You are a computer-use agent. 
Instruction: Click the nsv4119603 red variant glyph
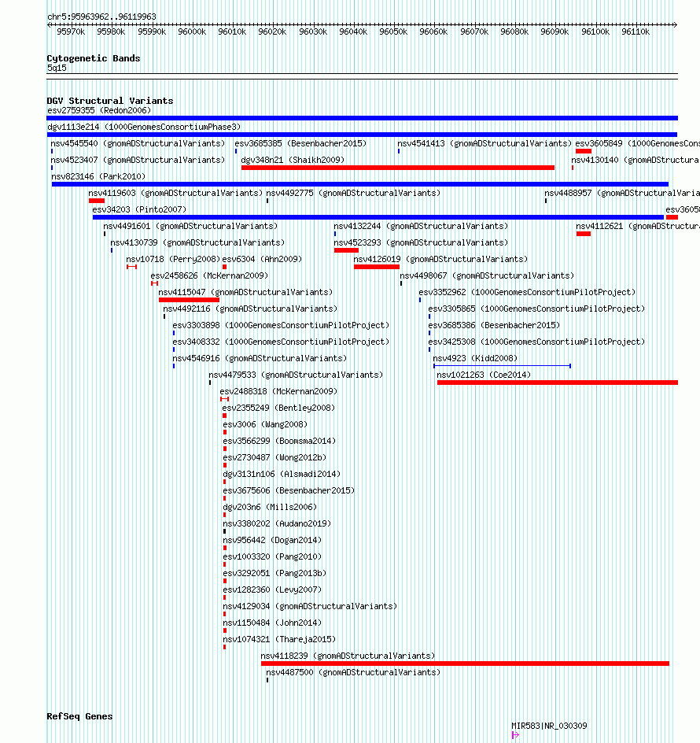pos(97,201)
